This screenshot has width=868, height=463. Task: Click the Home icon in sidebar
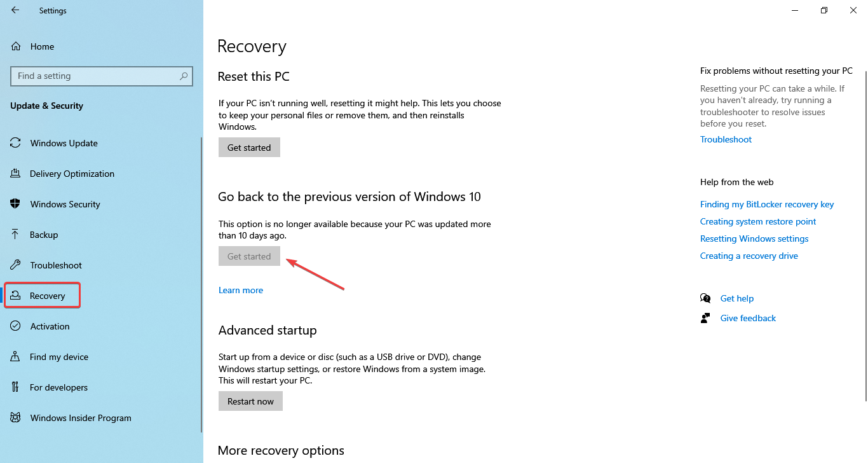pos(17,46)
